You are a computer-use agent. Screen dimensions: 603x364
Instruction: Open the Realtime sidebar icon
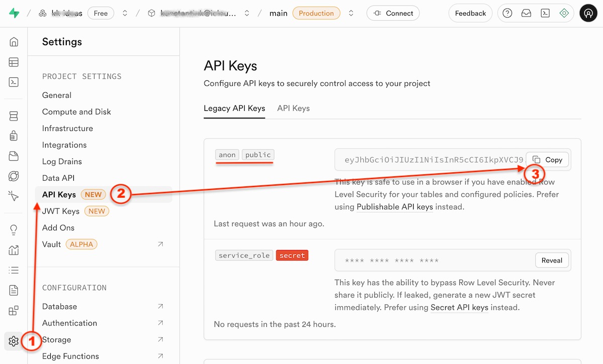click(x=13, y=175)
